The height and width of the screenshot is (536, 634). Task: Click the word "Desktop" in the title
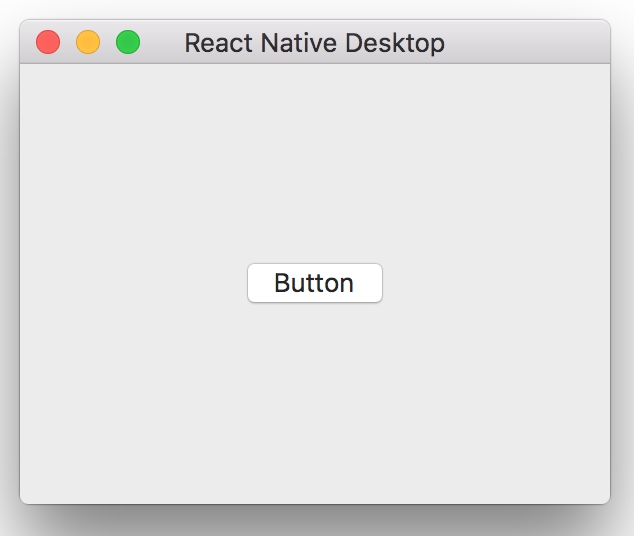[395, 44]
